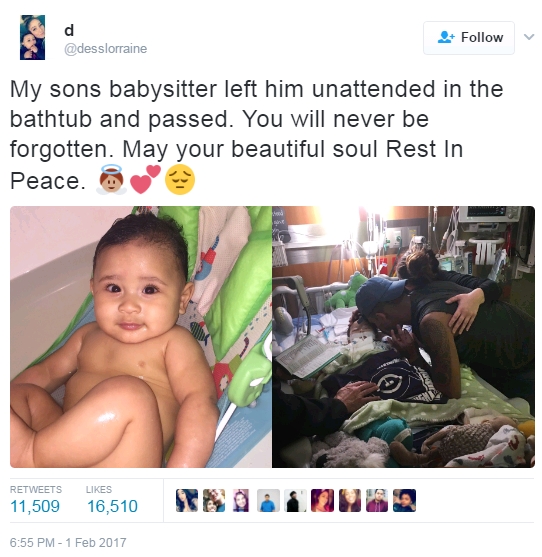This screenshot has height=557, width=542.
Task: Click the fifth liker avatar with dark silhouette
Action: tap(296, 500)
